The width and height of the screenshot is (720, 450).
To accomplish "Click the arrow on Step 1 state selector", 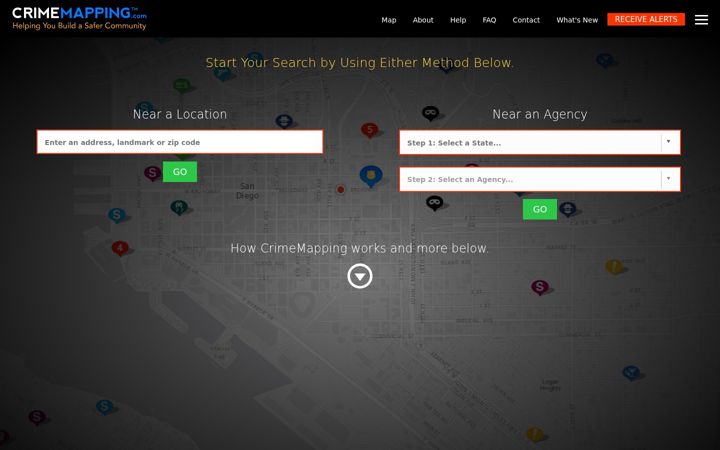I will pyautogui.click(x=669, y=142).
